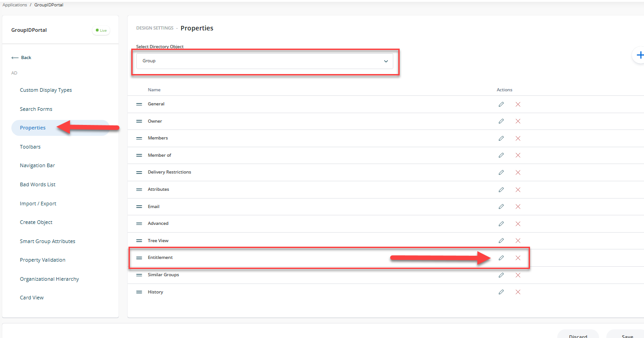Remove the History row

click(518, 292)
